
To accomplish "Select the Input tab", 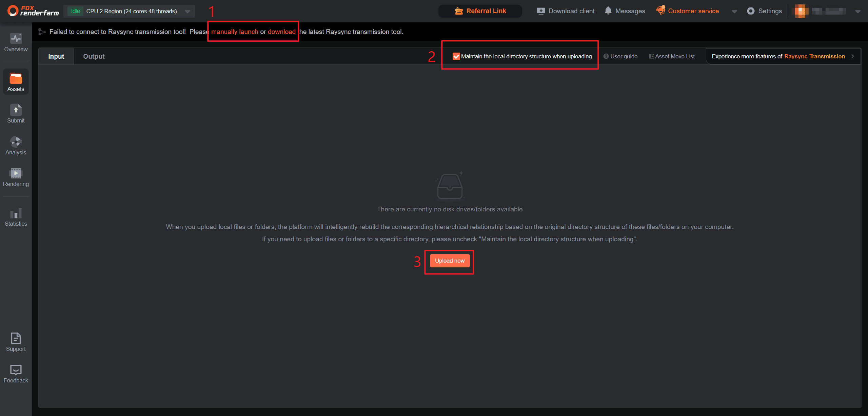I will click(x=56, y=57).
